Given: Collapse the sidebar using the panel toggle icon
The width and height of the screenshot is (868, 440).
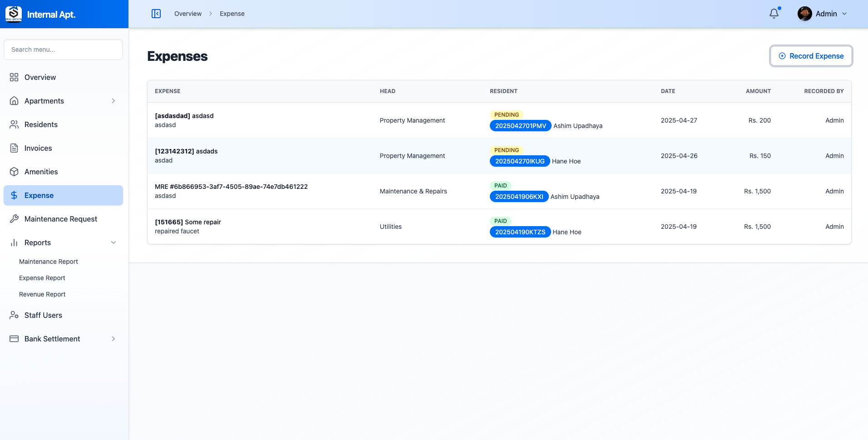Looking at the screenshot, I should [156, 14].
